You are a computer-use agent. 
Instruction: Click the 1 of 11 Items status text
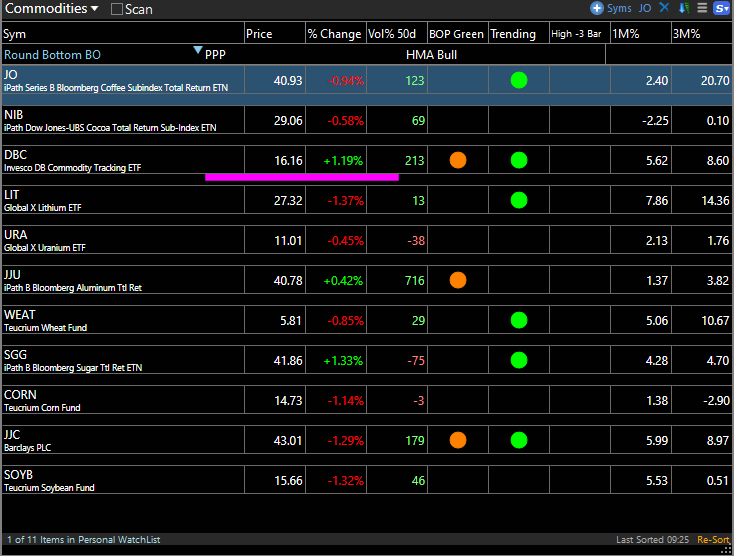point(83,540)
